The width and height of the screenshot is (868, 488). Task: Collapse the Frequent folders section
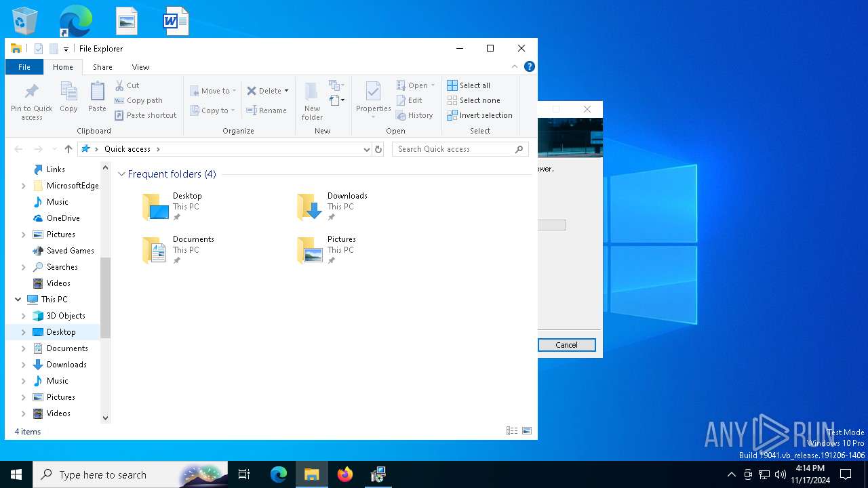tap(121, 174)
